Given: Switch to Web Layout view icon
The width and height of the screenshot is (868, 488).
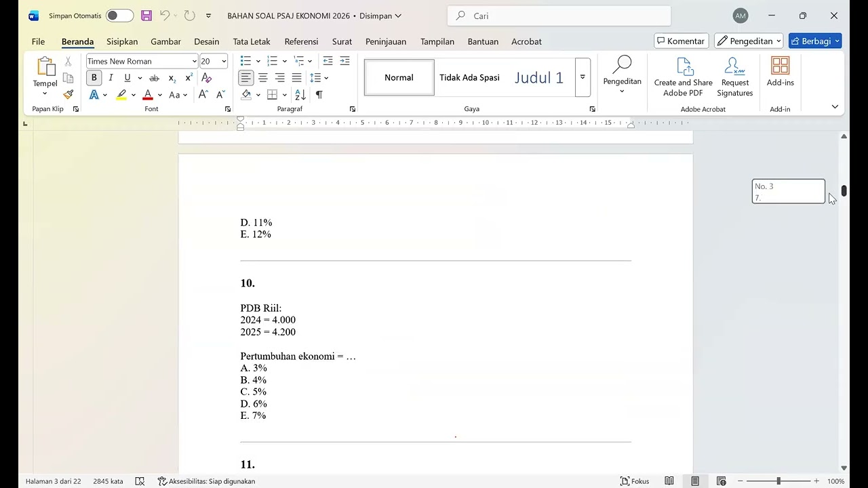Looking at the screenshot, I should (x=721, y=481).
